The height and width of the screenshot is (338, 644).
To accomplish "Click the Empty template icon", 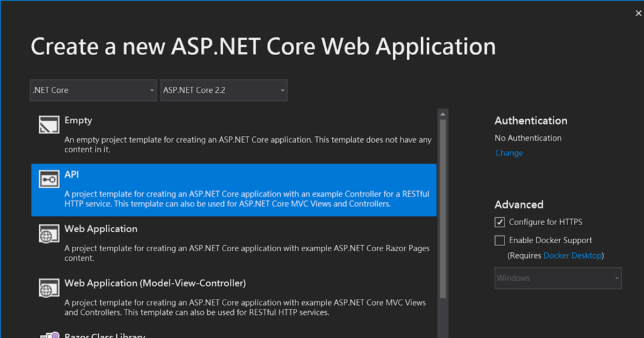I will tap(49, 124).
